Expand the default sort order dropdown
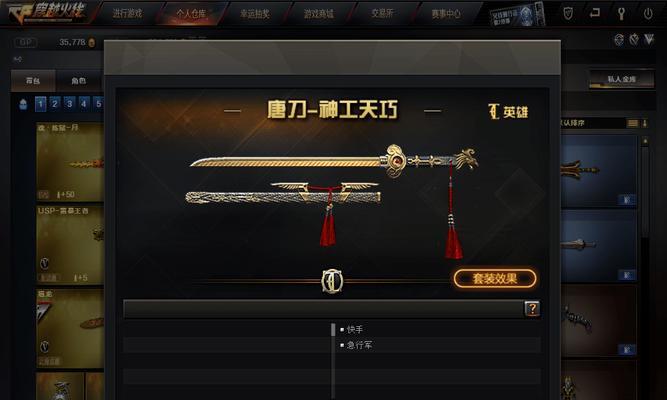Image resolution: width=667 pixels, height=400 pixels. [x=593, y=123]
